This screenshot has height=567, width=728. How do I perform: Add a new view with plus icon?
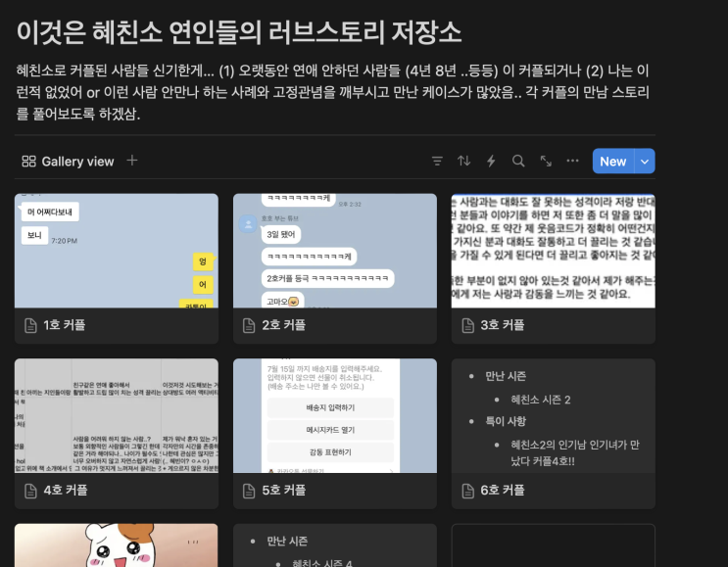(132, 161)
